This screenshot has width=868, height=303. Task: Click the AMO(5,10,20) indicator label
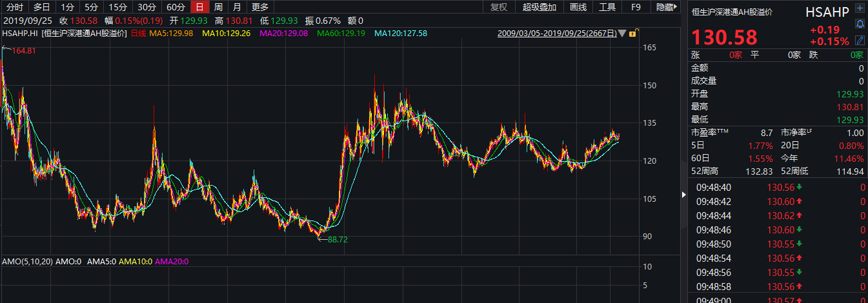[x=28, y=261]
